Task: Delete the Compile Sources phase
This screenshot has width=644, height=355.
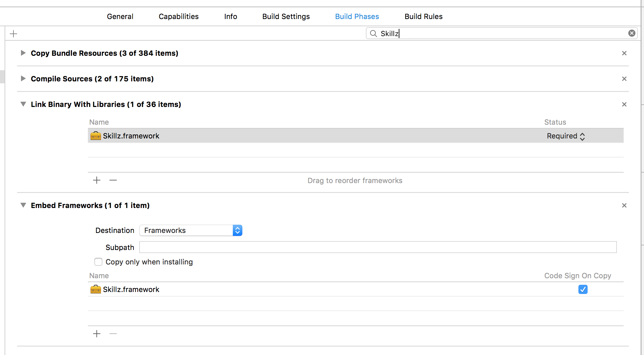Action: (x=624, y=79)
